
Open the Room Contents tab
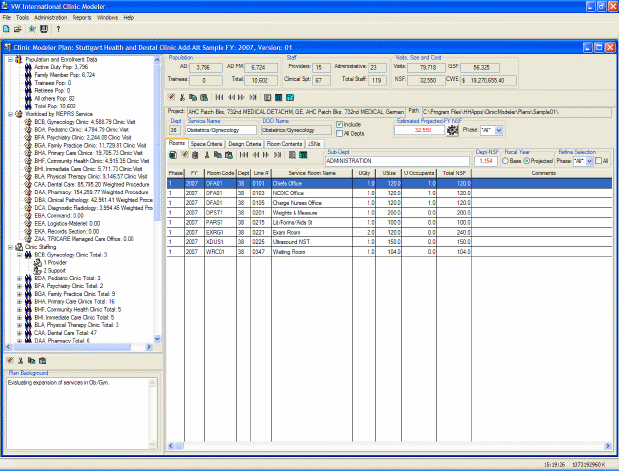click(284, 144)
